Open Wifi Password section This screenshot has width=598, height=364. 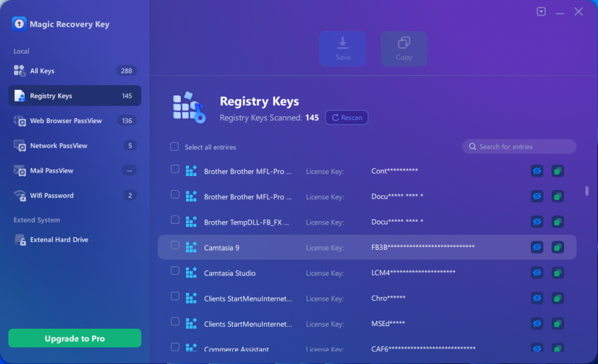click(x=74, y=195)
